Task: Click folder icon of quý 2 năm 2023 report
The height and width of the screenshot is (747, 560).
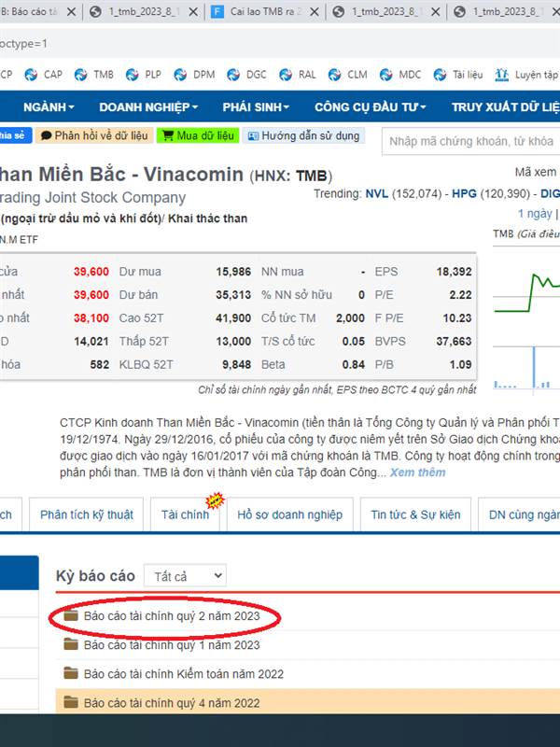Action: 71,615
